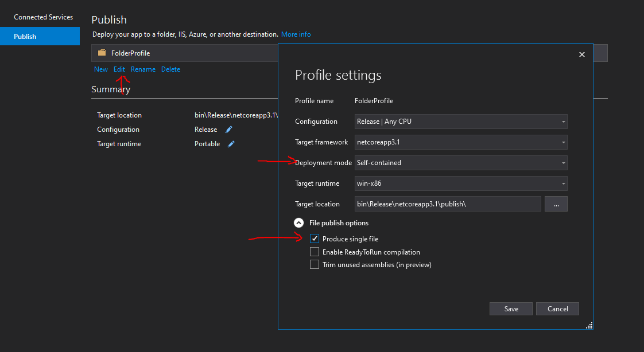Open the More info link
The height and width of the screenshot is (352, 644).
296,34
